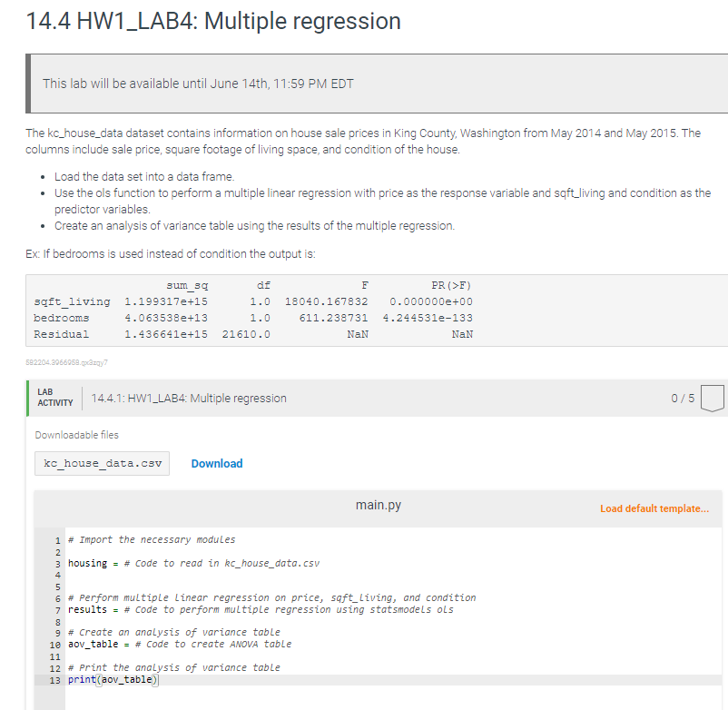Click the trophy completion indicator
This screenshot has width=728, height=710.
pyautogui.click(x=712, y=398)
